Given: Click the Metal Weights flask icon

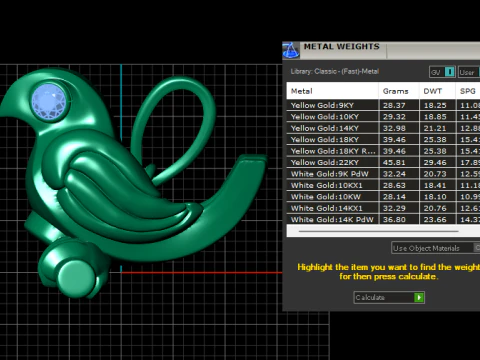Looking at the screenshot, I should click(291, 50).
